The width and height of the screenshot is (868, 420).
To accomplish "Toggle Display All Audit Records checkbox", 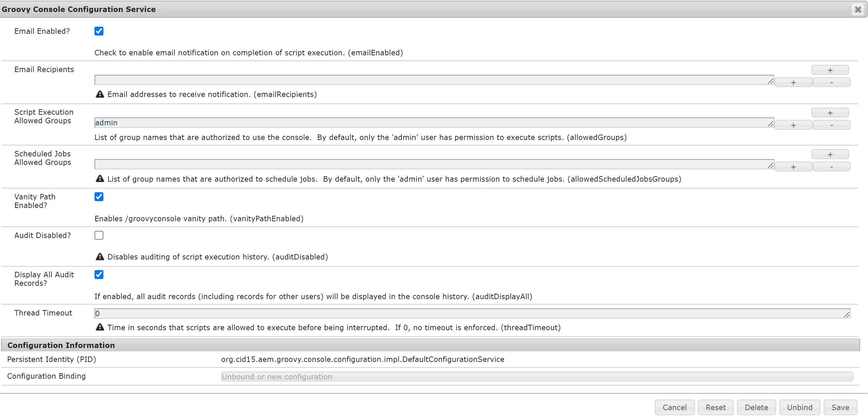I will point(99,275).
